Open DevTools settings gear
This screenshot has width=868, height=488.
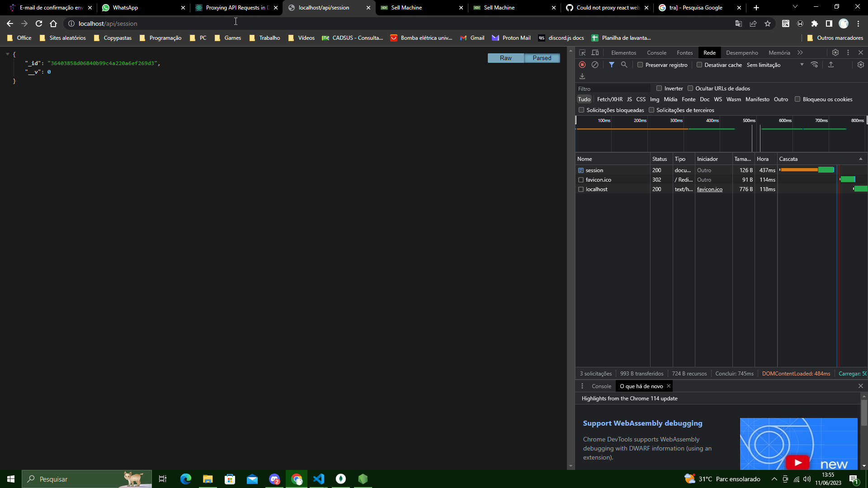pyautogui.click(x=835, y=52)
